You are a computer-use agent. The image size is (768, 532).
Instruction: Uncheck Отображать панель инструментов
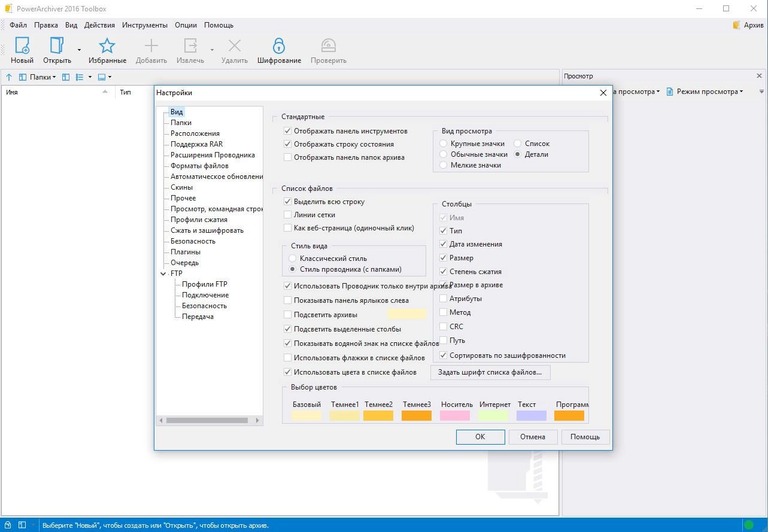[288, 131]
